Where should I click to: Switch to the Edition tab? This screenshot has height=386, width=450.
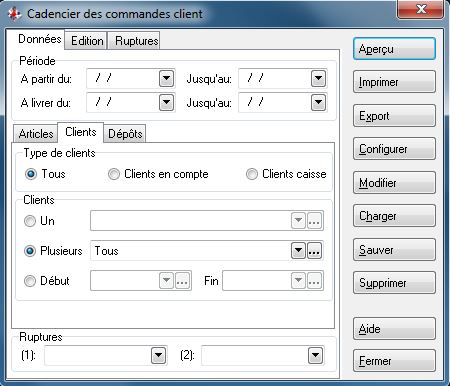(87, 41)
